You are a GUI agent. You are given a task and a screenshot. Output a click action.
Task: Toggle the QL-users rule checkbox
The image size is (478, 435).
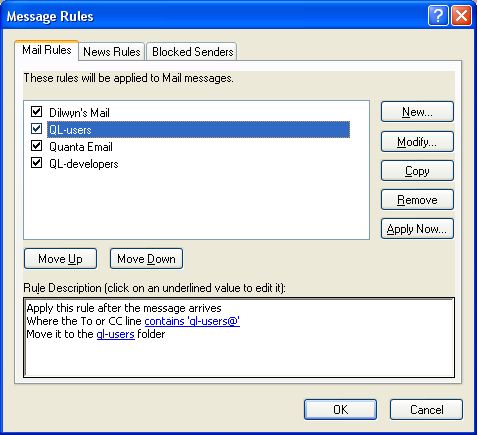click(x=36, y=129)
